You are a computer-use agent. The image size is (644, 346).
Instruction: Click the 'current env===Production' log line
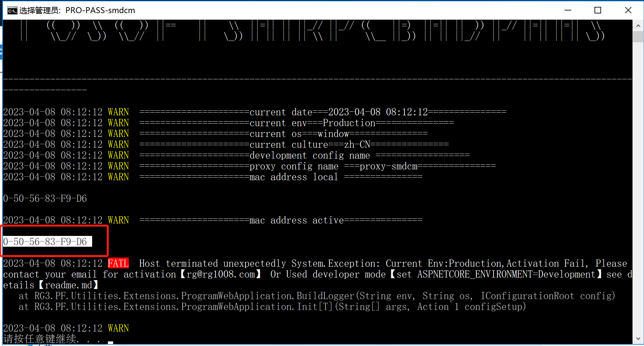coord(229,123)
